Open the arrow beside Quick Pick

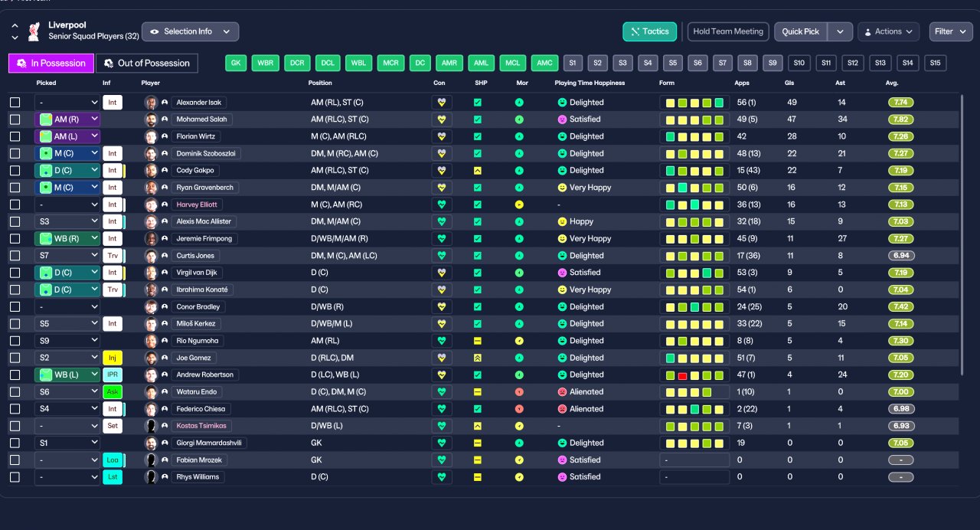point(840,31)
